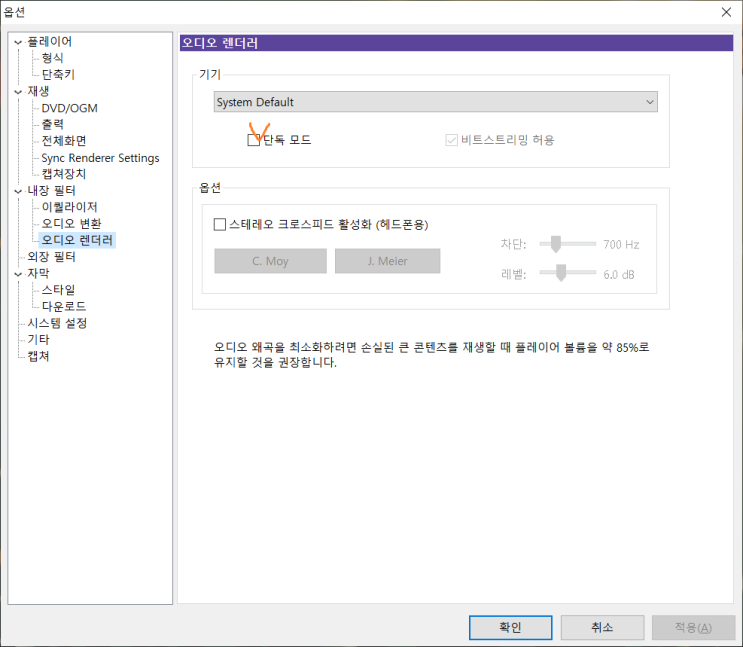Collapse the 자막 tree node
Viewport: 743px width, 647px height.
pyautogui.click(x=18, y=274)
